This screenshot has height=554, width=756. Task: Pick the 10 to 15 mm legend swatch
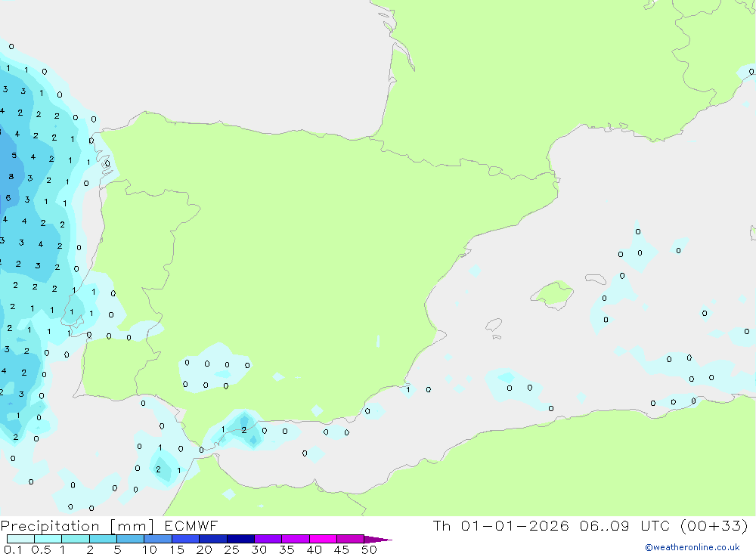pyautogui.click(x=158, y=539)
